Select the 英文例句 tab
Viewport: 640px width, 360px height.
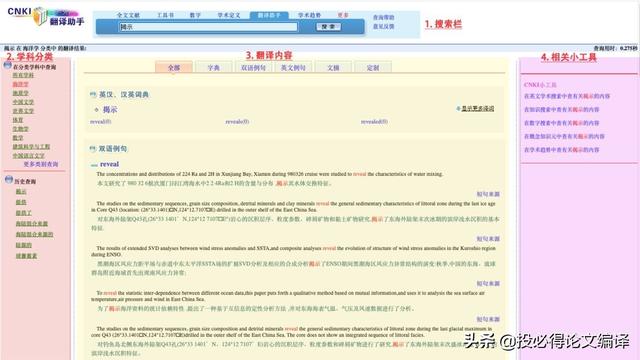(x=293, y=68)
